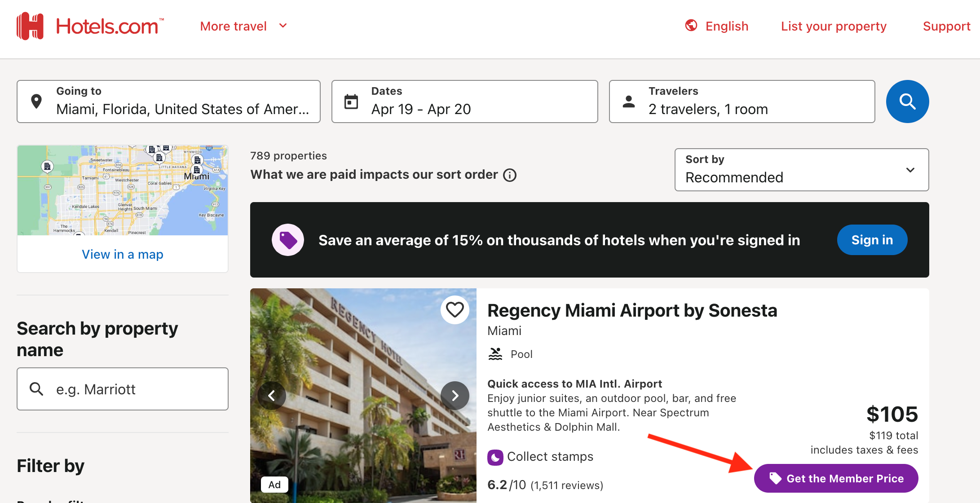Click the Sort by chevron arrow
The image size is (980, 503).
910,170
